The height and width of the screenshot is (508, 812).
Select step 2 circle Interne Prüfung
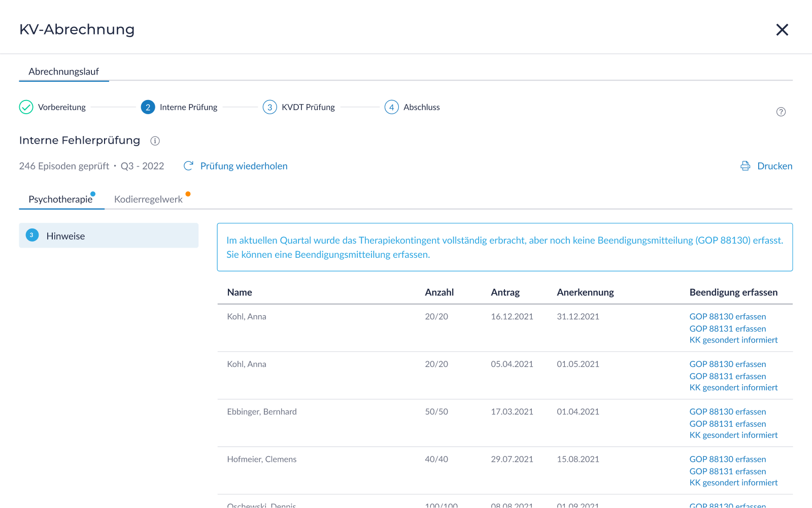148,107
